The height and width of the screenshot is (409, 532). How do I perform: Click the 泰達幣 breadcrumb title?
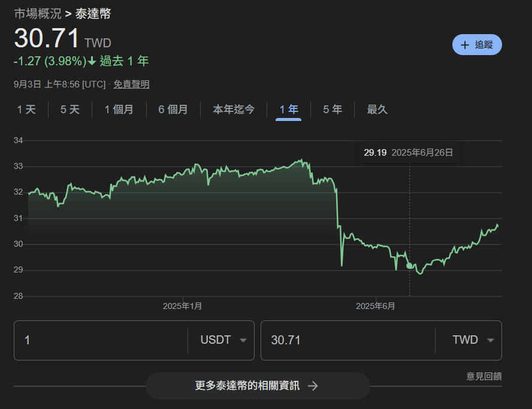click(93, 14)
